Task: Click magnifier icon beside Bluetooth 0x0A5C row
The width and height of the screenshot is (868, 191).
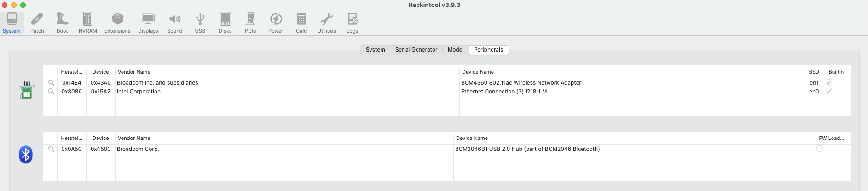Action: (51, 149)
